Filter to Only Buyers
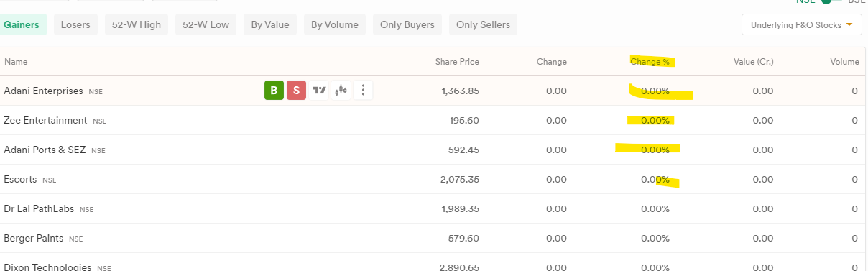The height and width of the screenshot is (271, 868). pos(407,24)
